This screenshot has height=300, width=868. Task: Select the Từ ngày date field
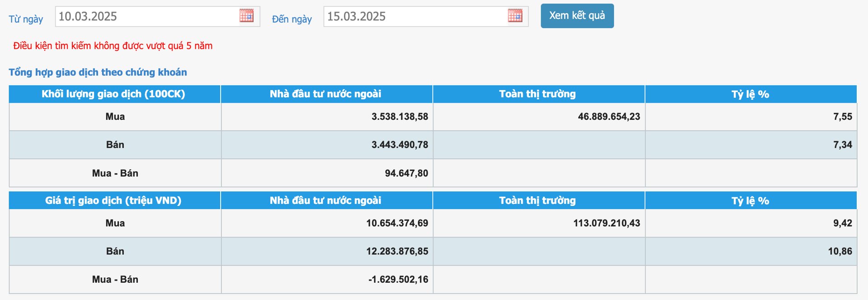click(136, 16)
